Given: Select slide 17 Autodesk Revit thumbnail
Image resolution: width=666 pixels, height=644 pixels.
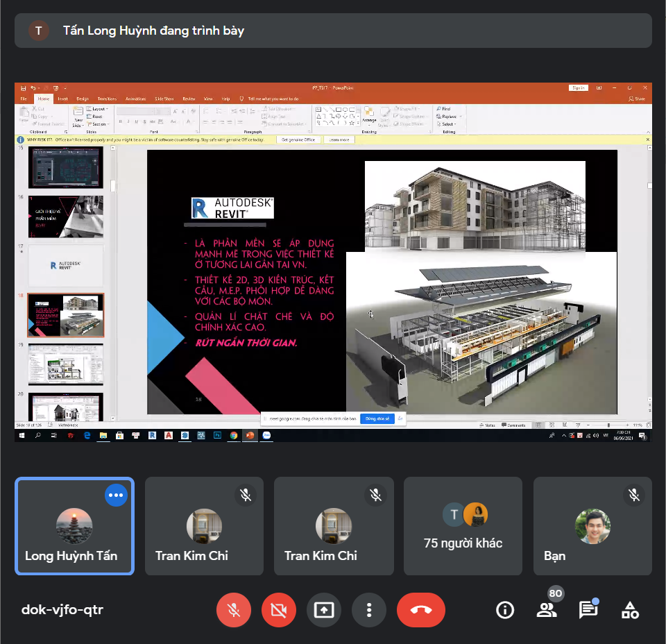Looking at the screenshot, I should (66, 266).
